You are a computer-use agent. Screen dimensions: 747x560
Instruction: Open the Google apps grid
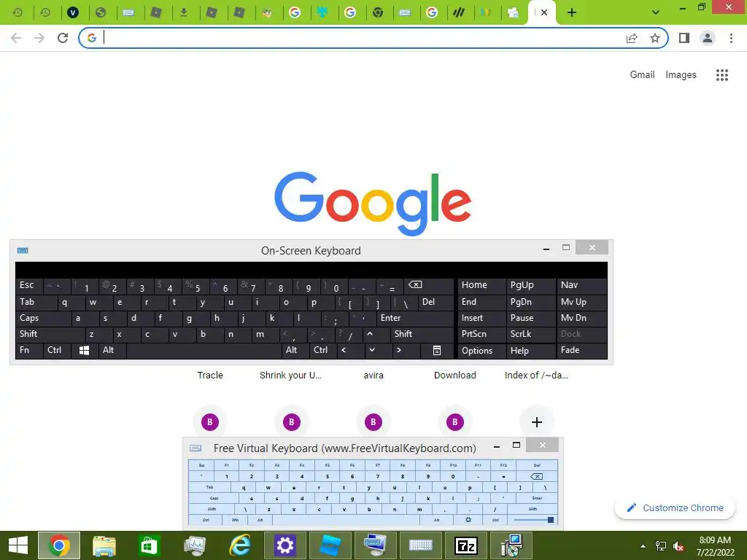tap(722, 75)
